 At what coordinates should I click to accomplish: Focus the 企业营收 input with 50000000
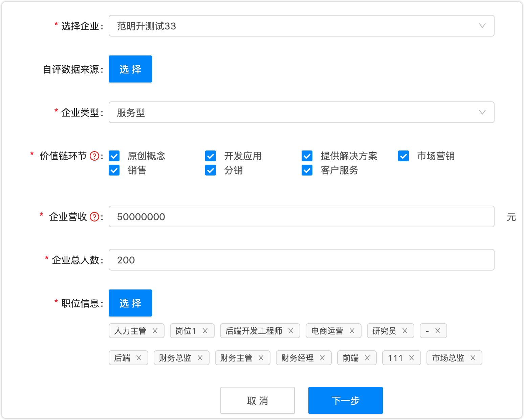[x=301, y=216]
